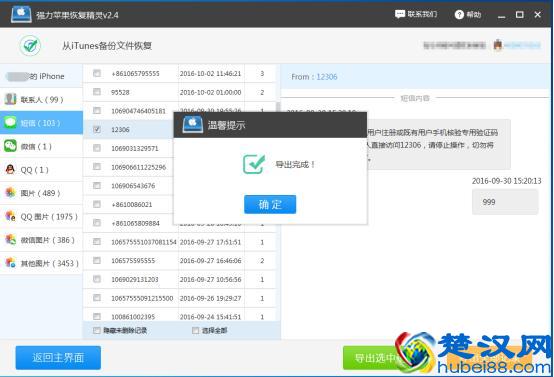The height and width of the screenshot is (377, 554).
Task: Select the 短信 (103) category
Action: click(x=41, y=123)
